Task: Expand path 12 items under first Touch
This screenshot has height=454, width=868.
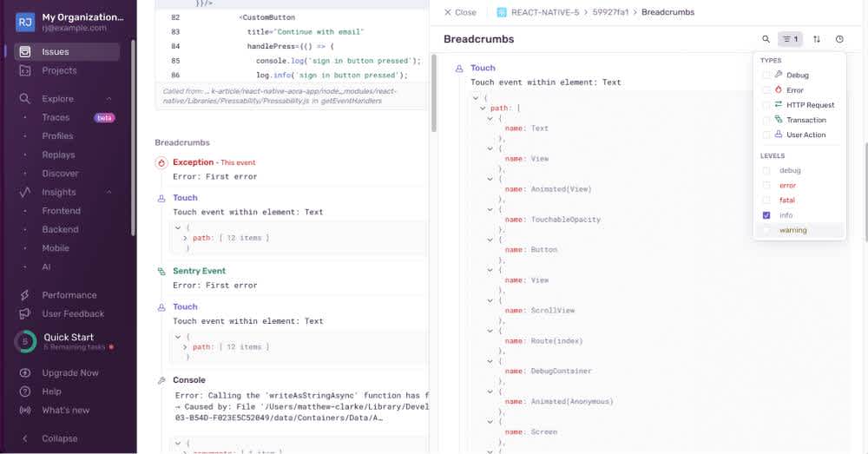Action: pyautogui.click(x=185, y=238)
